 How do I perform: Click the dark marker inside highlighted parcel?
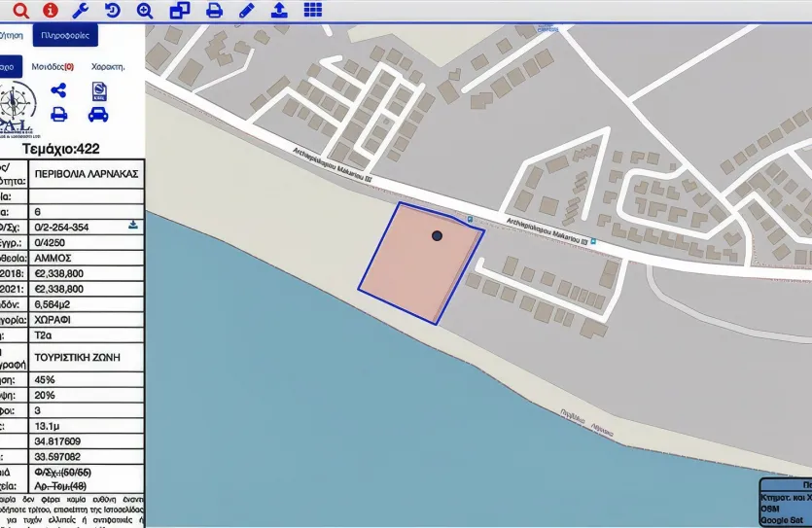coord(438,235)
